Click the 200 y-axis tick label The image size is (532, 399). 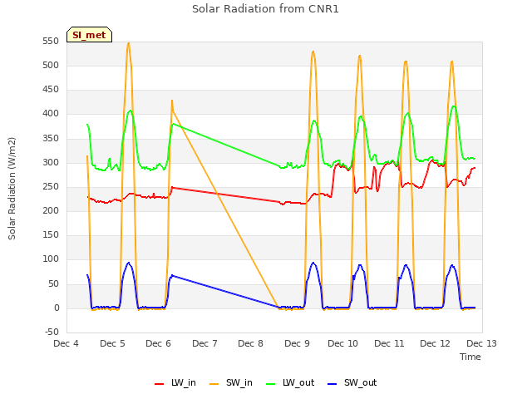tap(51, 210)
